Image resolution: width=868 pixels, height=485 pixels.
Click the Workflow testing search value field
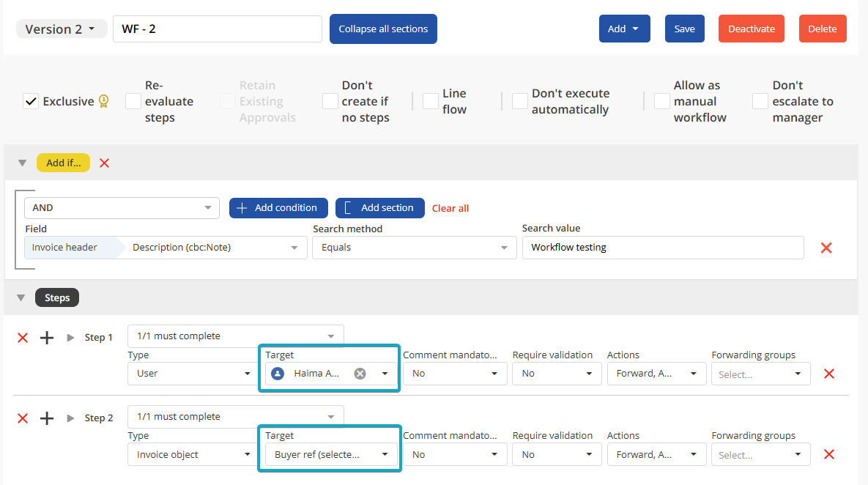662,248
